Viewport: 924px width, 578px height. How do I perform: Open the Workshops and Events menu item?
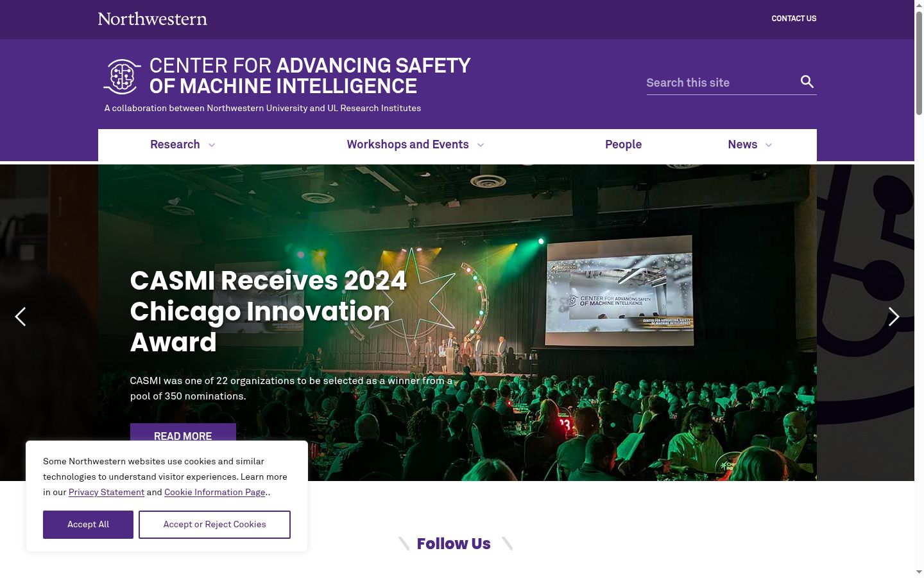click(408, 144)
